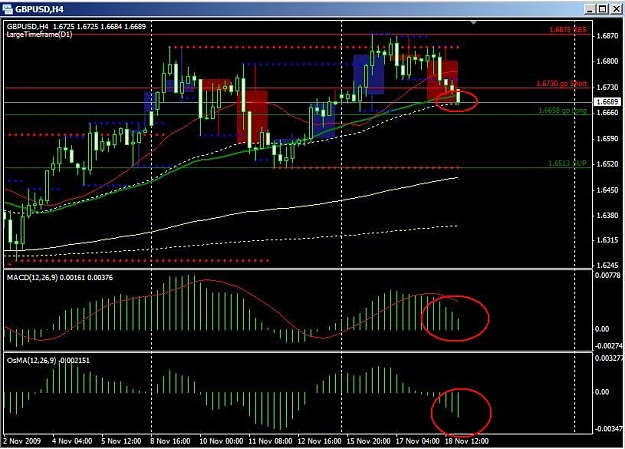This screenshot has height=449, width=625.
Task: Maximize the GBPUSD,H4 chart window
Action: 603,9
